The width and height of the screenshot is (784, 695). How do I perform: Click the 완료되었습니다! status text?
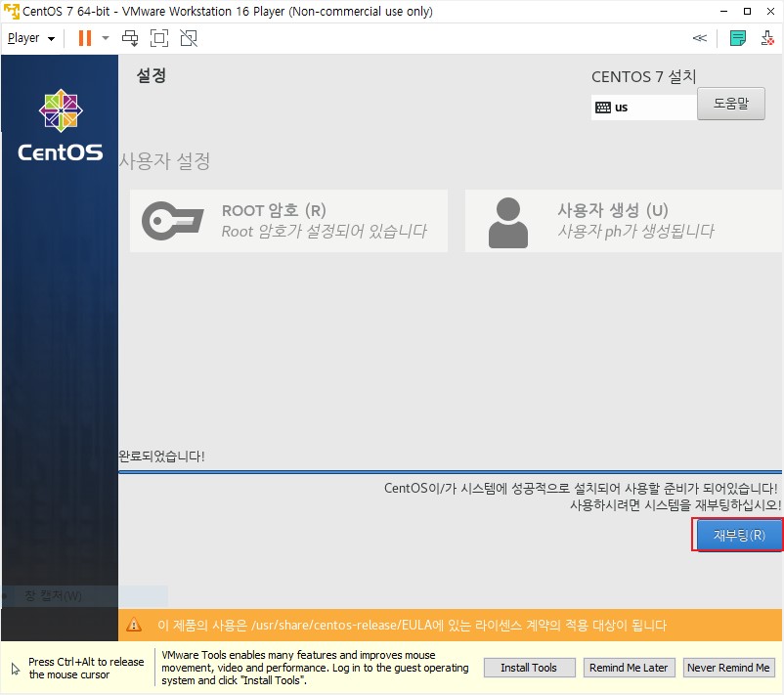click(161, 456)
